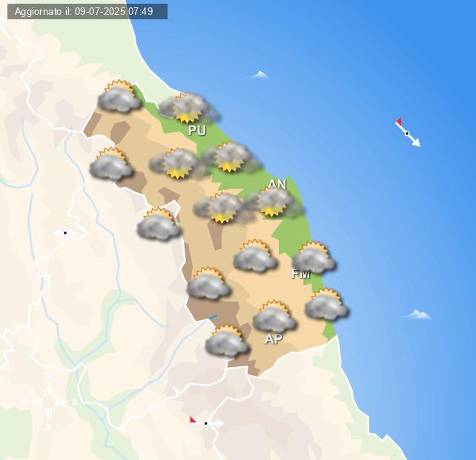Click the hazy sun icon on the coast between PU and AN

(x=231, y=158)
